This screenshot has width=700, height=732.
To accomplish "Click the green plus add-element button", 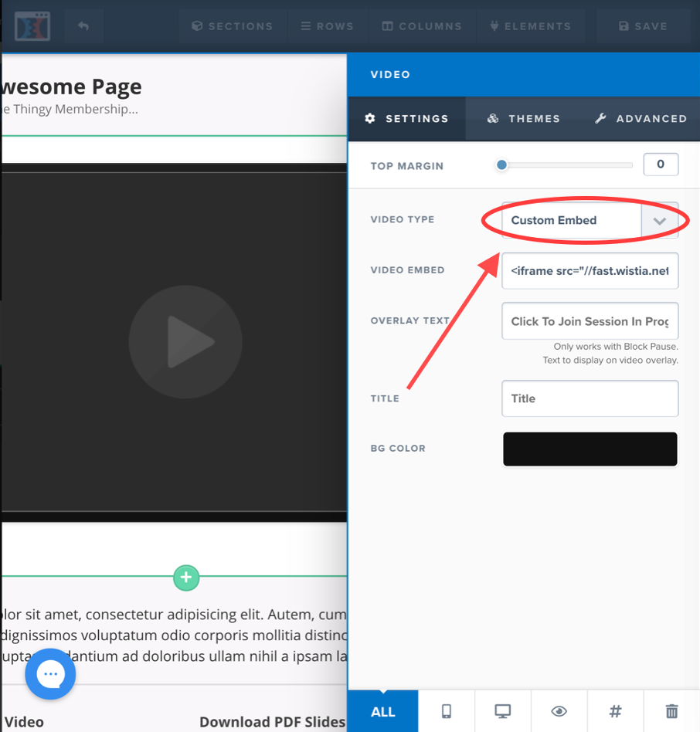I will (186, 578).
